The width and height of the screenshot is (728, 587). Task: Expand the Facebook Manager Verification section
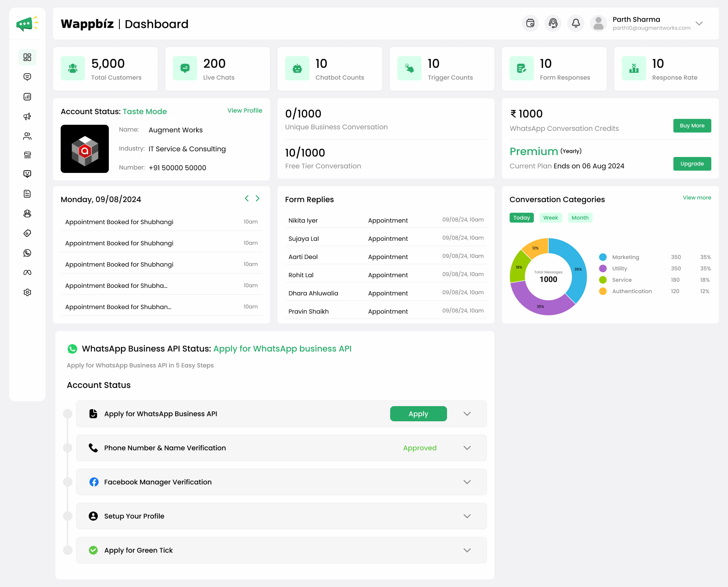tap(467, 482)
